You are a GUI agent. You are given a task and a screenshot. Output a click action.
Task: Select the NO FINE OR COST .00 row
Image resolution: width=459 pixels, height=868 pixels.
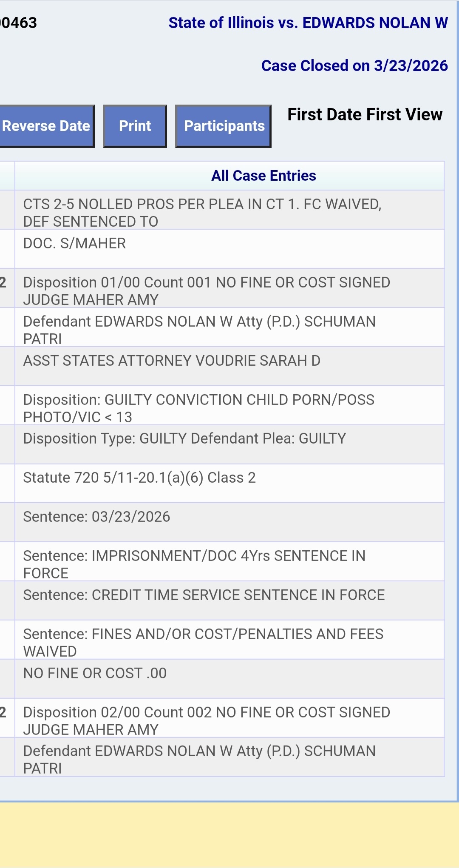point(95,673)
